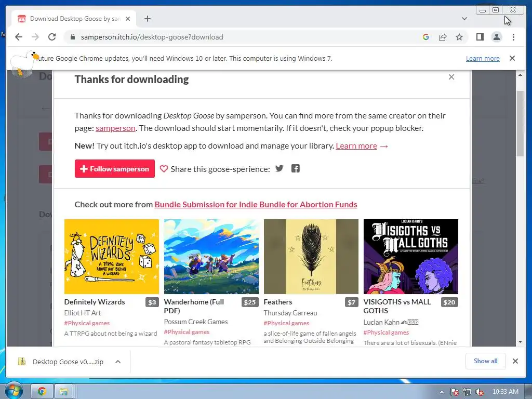Learn more about itch.io desktop app
This screenshot has height=399, width=532.
pos(356,146)
